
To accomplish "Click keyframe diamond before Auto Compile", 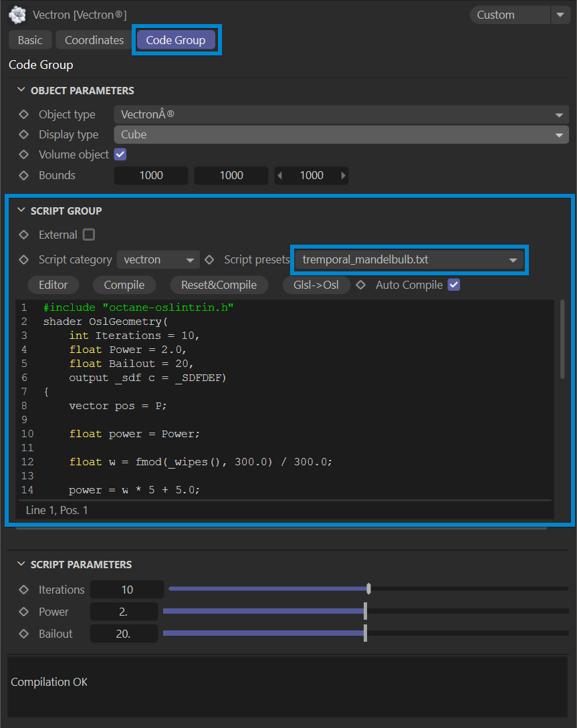I will 362,285.
